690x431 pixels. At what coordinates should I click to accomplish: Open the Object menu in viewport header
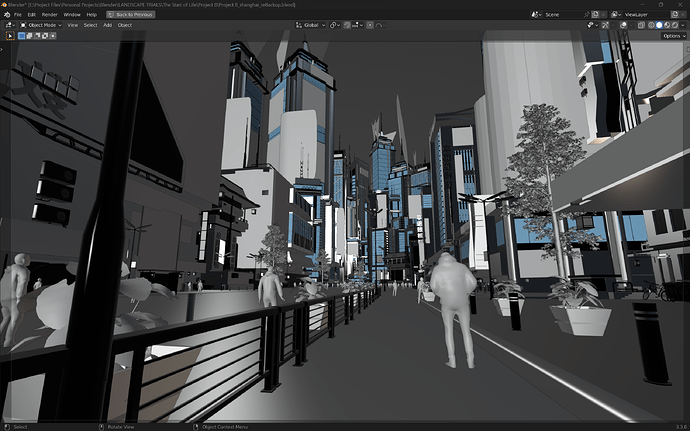point(125,25)
